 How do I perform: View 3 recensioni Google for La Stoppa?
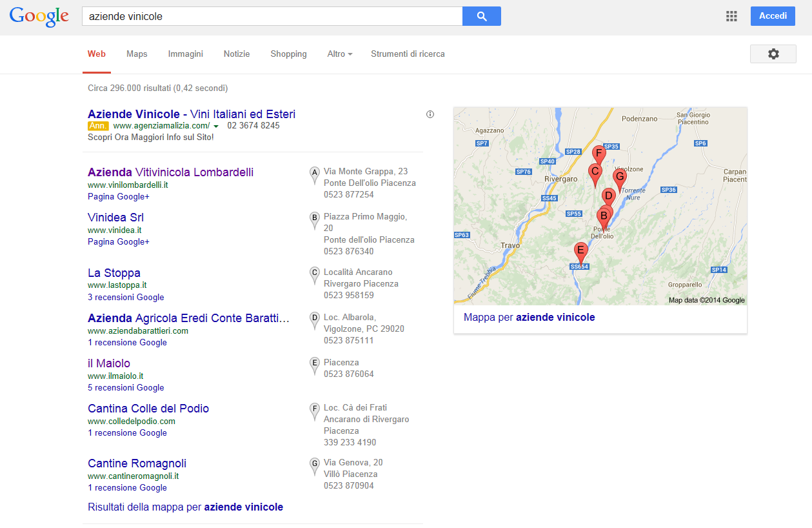126,297
